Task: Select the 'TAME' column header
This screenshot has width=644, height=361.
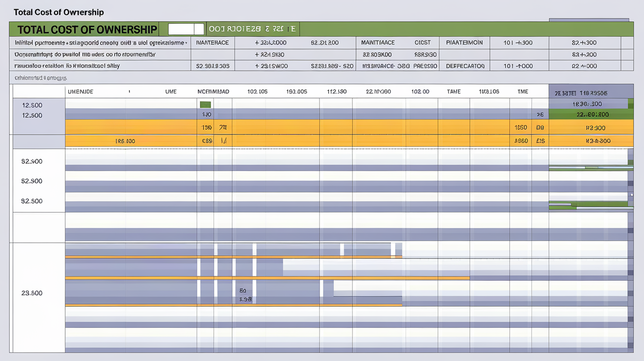Action: pyautogui.click(x=454, y=92)
